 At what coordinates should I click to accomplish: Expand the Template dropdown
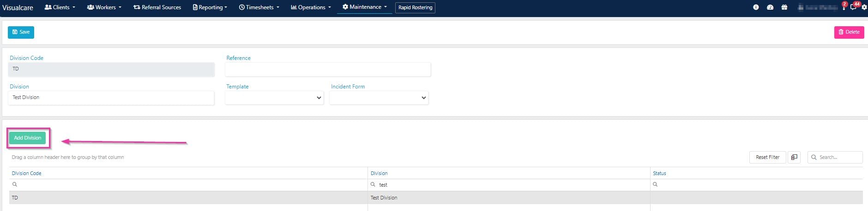tap(274, 98)
